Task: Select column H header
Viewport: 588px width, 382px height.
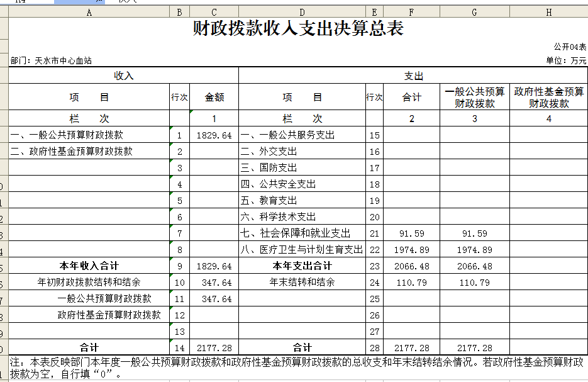Action: coord(548,11)
